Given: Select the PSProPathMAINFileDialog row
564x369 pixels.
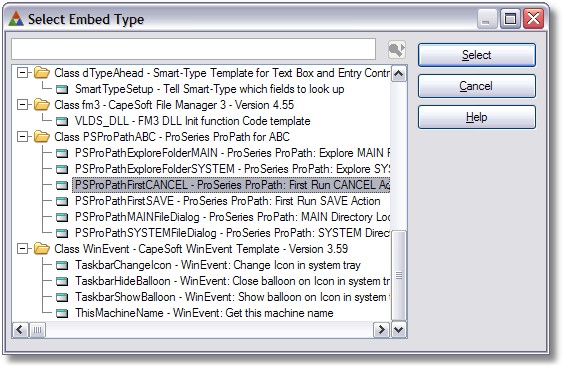Looking at the screenshot, I should click(232, 217).
